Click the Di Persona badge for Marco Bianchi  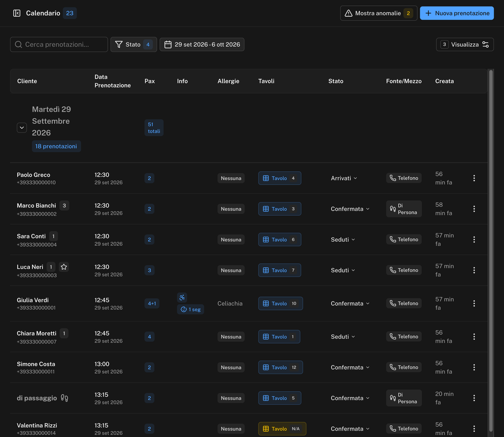[x=404, y=209]
